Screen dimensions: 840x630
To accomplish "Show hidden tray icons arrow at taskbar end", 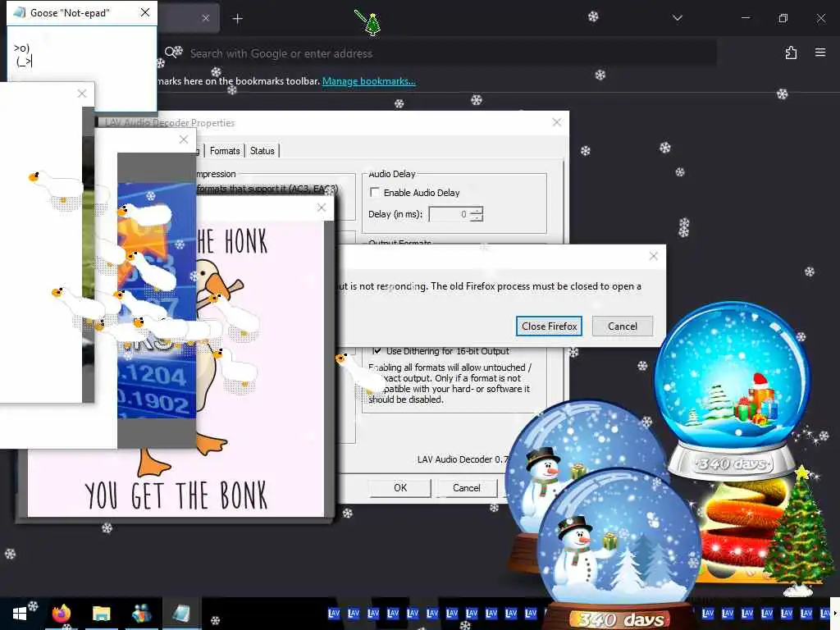I will click(x=835, y=614).
